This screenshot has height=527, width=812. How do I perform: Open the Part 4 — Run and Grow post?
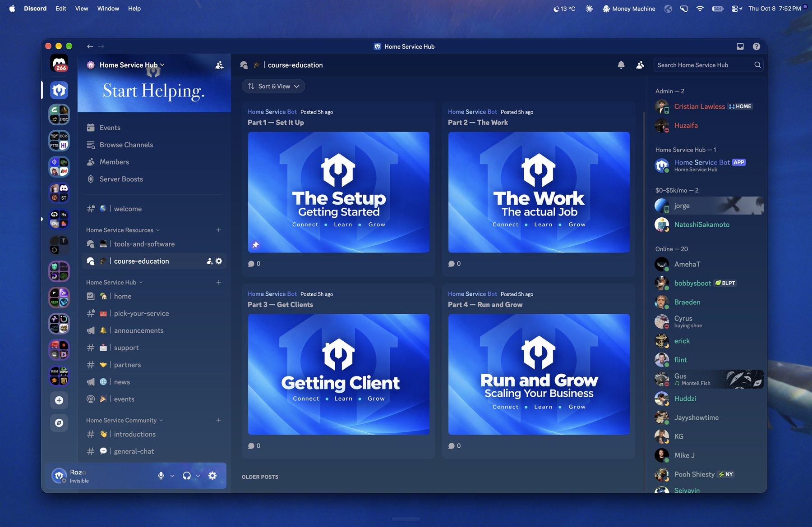tap(539, 371)
